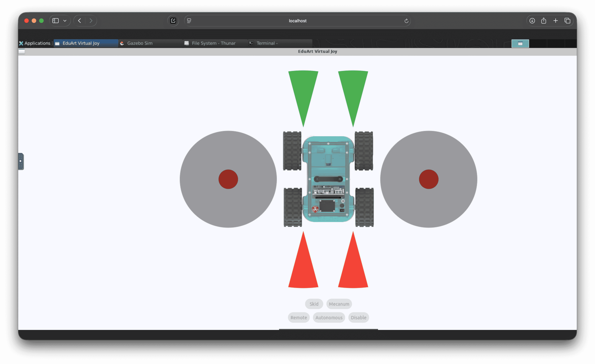Activate Remote control mode
Viewport: 595px width, 364px height.
click(x=299, y=317)
